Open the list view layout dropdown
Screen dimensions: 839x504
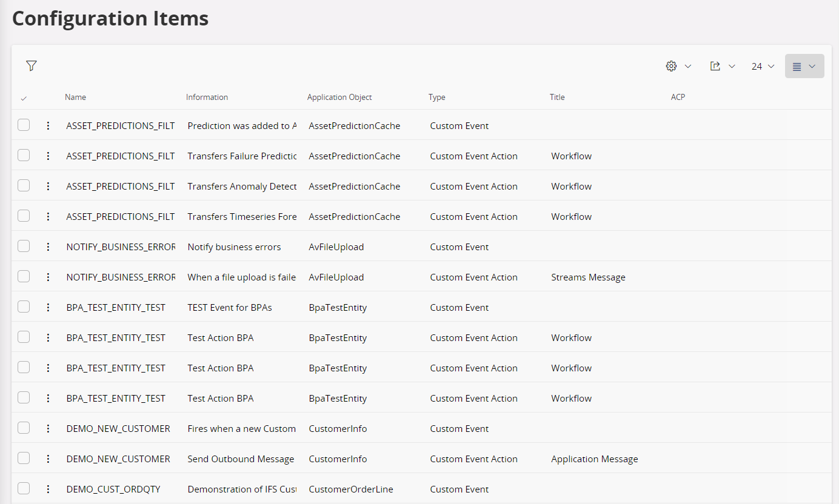804,66
